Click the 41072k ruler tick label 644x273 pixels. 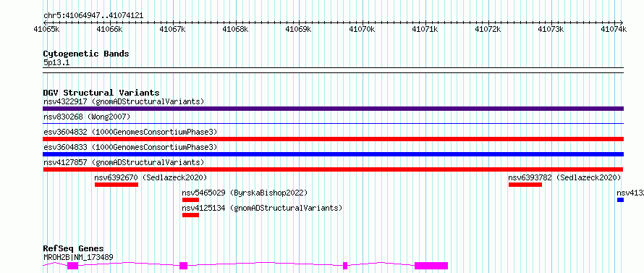pos(488,29)
